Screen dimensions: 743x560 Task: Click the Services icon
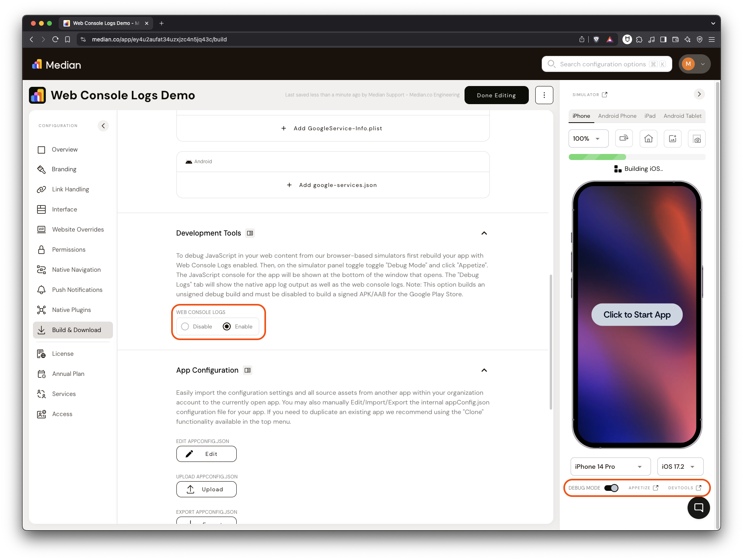pyautogui.click(x=41, y=394)
